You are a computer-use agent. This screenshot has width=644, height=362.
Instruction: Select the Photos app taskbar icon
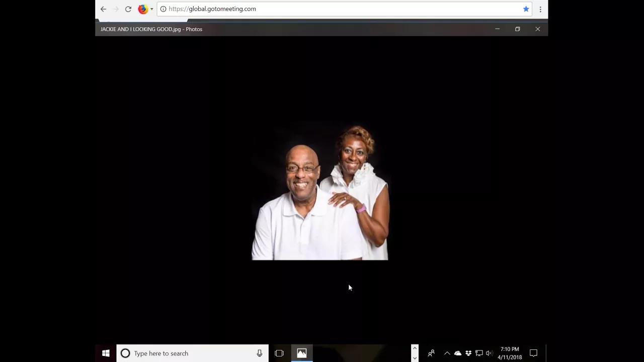click(x=302, y=353)
